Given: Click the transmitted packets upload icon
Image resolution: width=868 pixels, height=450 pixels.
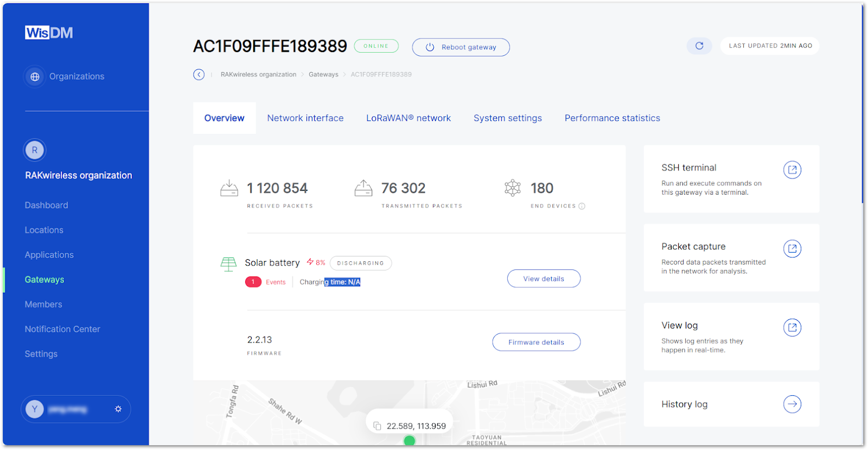Looking at the screenshot, I should pos(363,188).
